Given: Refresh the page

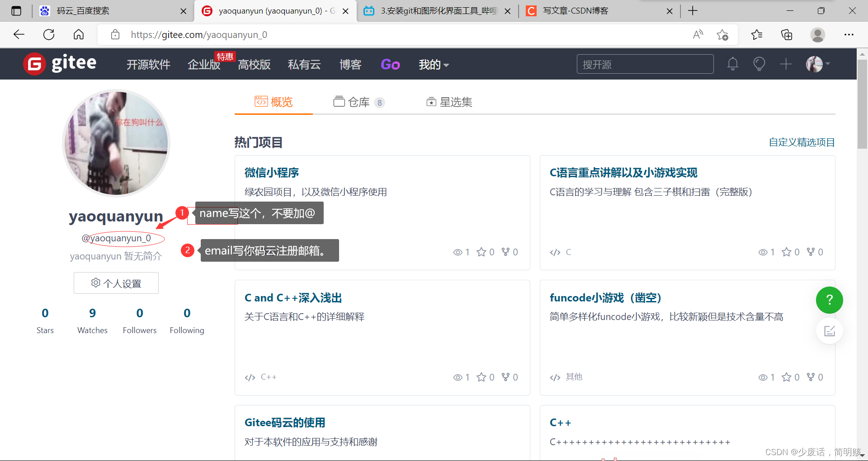Looking at the screenshot, I should pos(49,35).
